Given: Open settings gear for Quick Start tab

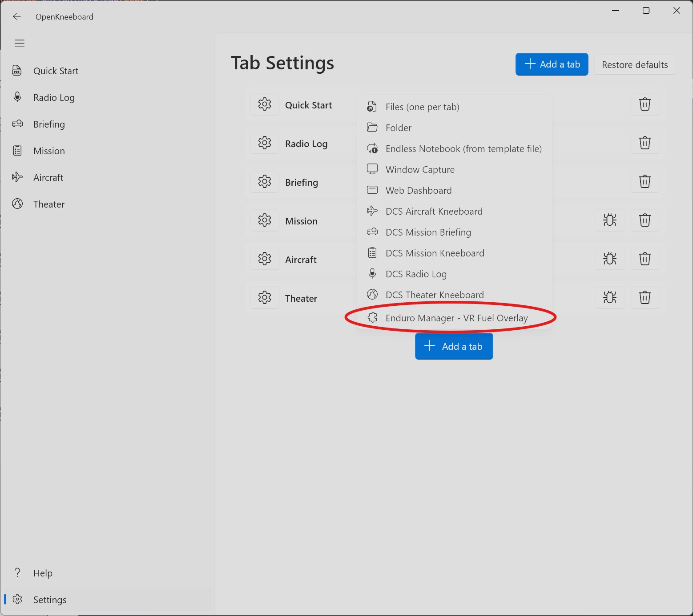Looking at the screenshot, I should pyautogui.click(x=265, y=104).
